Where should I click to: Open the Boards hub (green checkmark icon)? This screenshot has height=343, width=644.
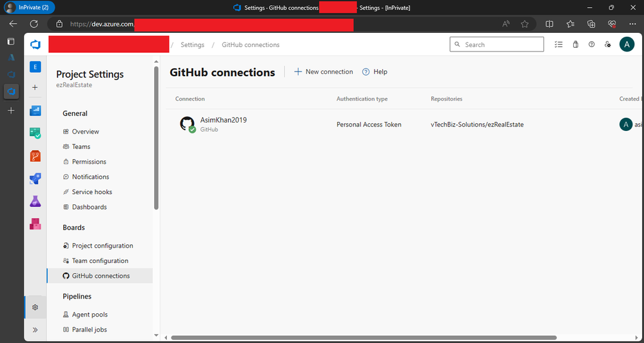click(x=35, y=133)
